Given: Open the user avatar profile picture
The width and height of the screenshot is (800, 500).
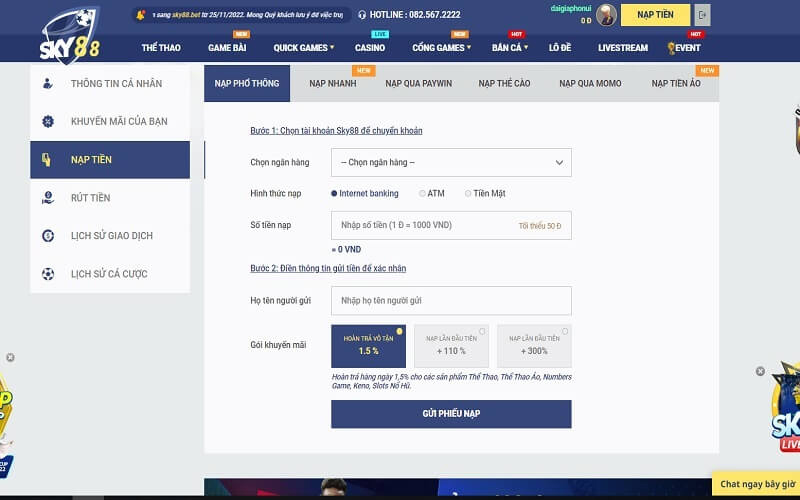Looking at the screenshot, I should 606,15.
